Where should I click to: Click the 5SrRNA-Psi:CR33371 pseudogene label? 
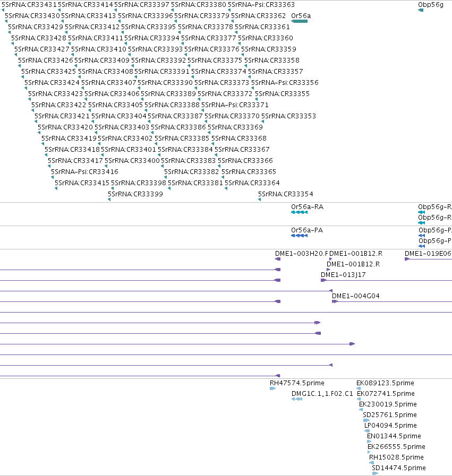(235, 105)
